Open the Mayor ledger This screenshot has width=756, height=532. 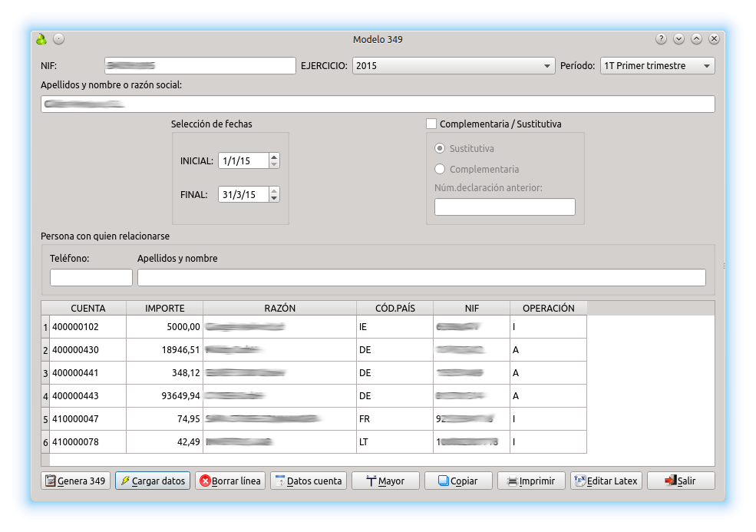pos(386,481)
